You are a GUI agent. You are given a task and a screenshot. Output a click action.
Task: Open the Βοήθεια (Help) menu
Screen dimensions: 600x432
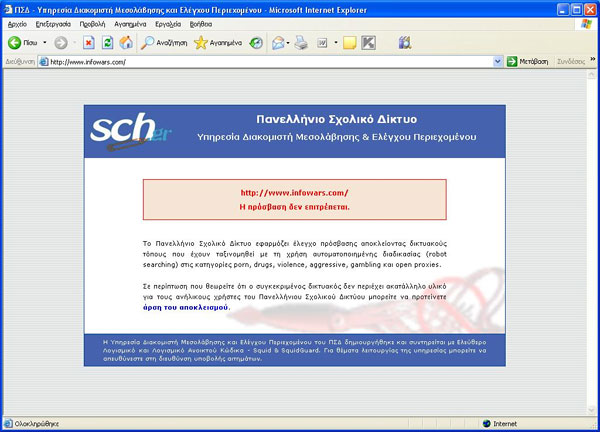coord(201,24)
